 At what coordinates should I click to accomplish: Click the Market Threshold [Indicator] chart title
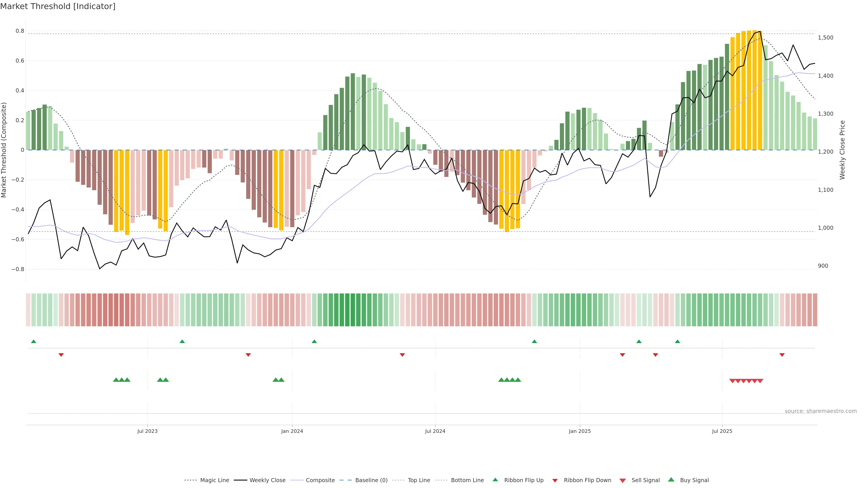tap(58, 6)
